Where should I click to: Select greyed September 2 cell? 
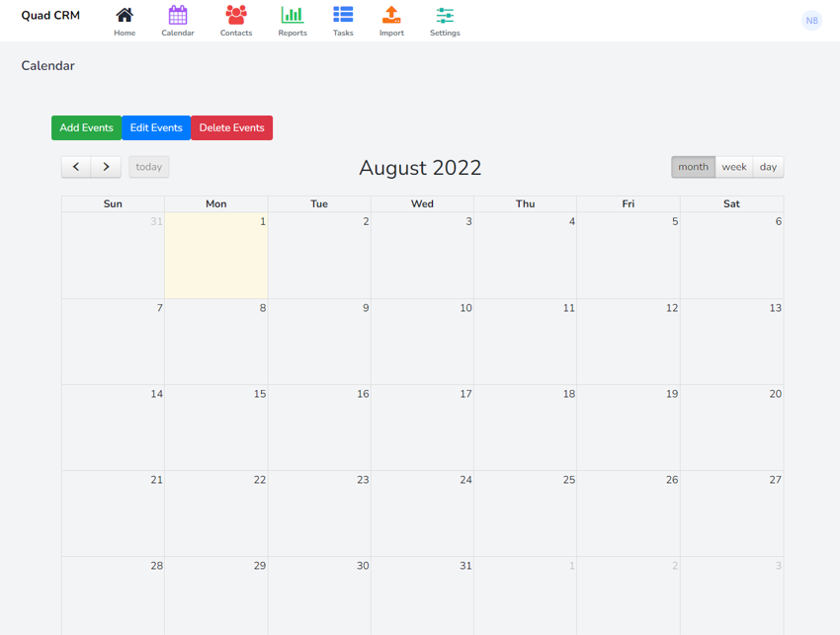pyautogui.click(x=629, y=595)
